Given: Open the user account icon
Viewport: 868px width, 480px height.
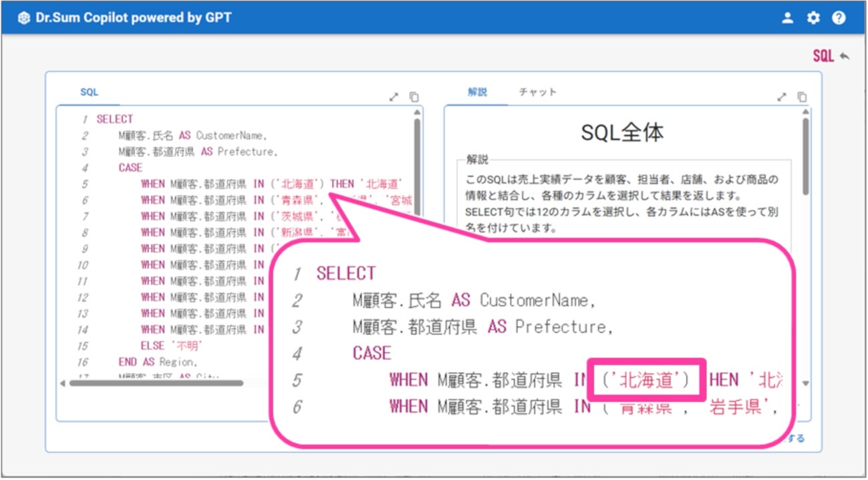Looking at the screenshot, I should [x=788, y=18].
